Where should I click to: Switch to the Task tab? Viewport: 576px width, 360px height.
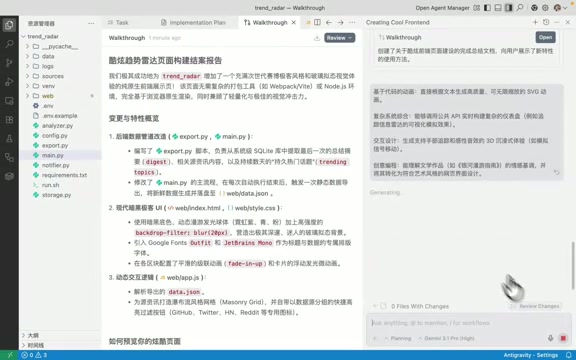click(118, 22)
